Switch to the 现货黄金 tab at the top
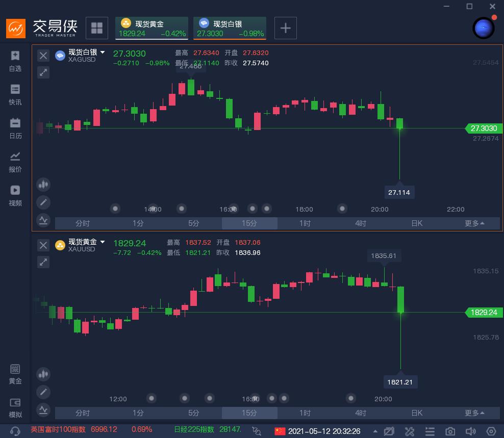The width and height of the screenshot is (504, 438). (152, 28)
